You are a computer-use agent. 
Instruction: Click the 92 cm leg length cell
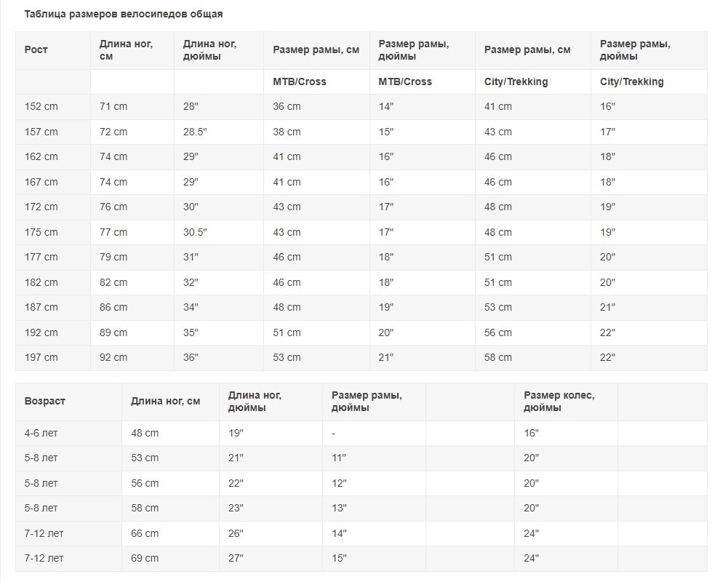(x=113, y=357)
